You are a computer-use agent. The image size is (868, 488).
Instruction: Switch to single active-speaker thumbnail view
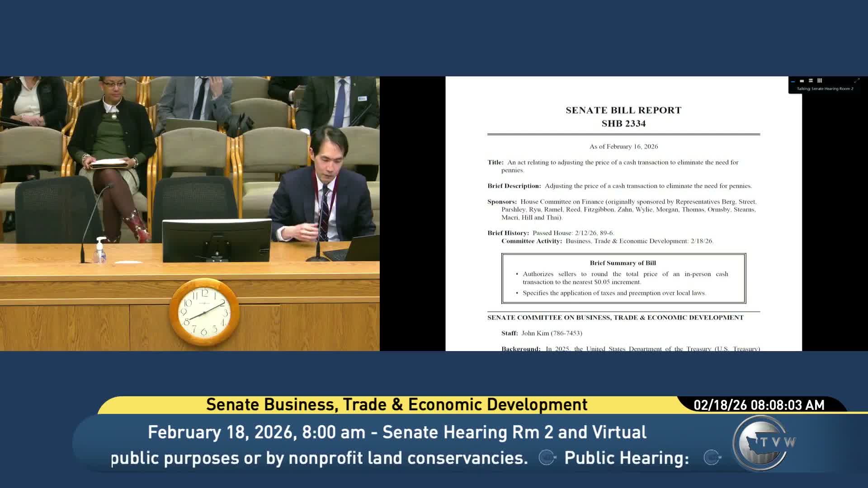click(x=802, y=81)
